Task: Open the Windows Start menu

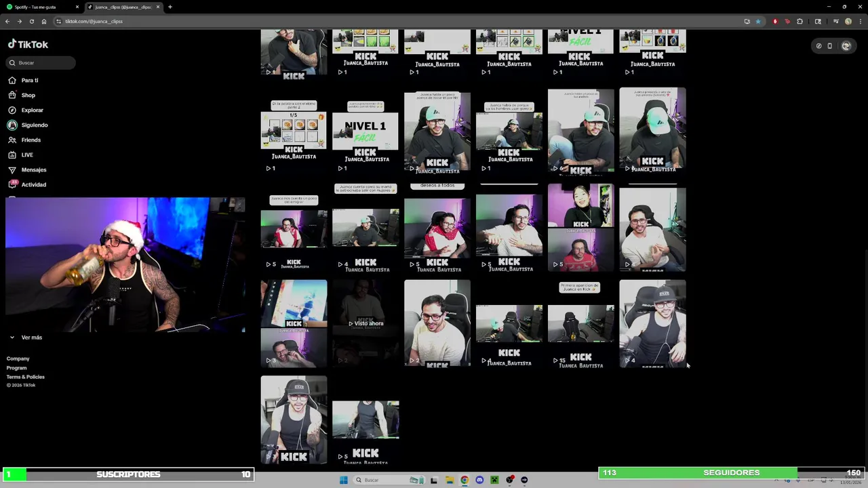Action: [343, 480]
